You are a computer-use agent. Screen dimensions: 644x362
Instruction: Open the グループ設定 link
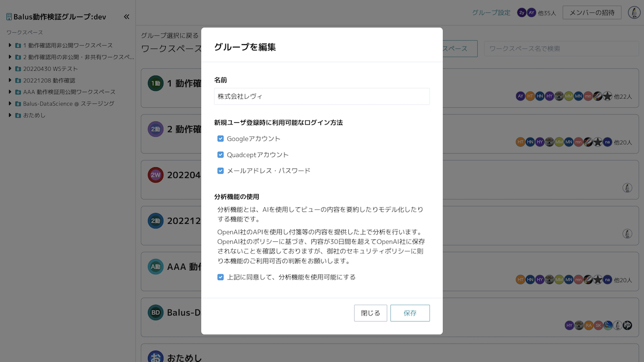[x=492, y=12]
